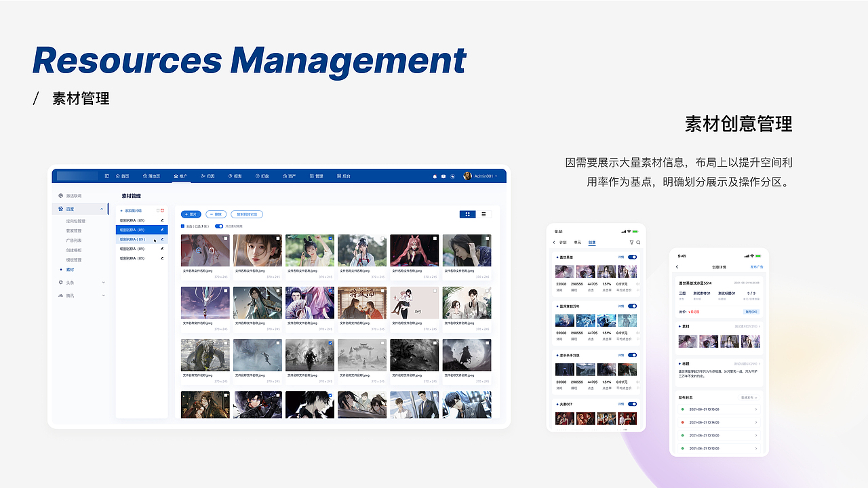Open the 2021-06-31 13:12:00 log entry chevron
The image size is (868, 488).
756,449
